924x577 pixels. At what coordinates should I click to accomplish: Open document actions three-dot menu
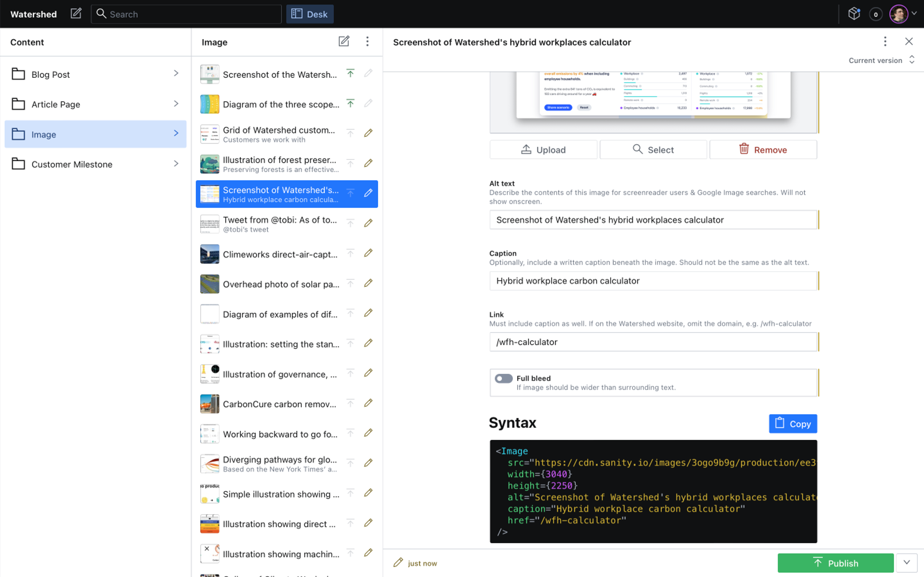coord(885,42)
